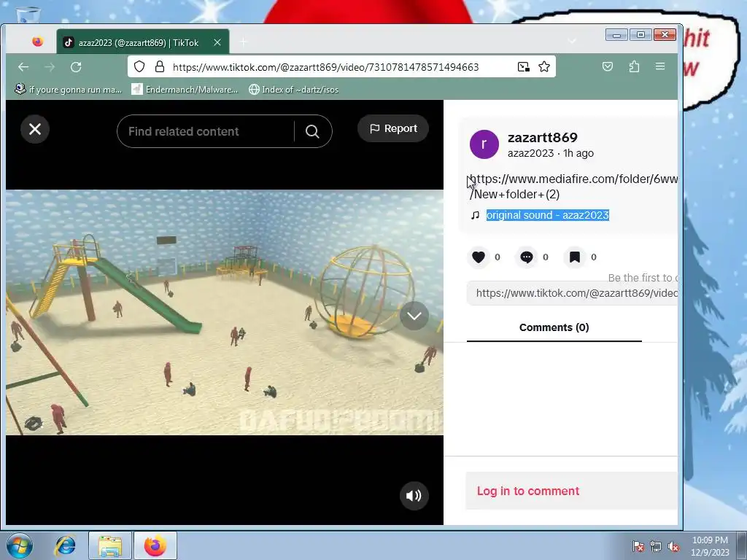747x560 pixels.
Task: Click the Firefox address bar URL
Action: (326, 67)
